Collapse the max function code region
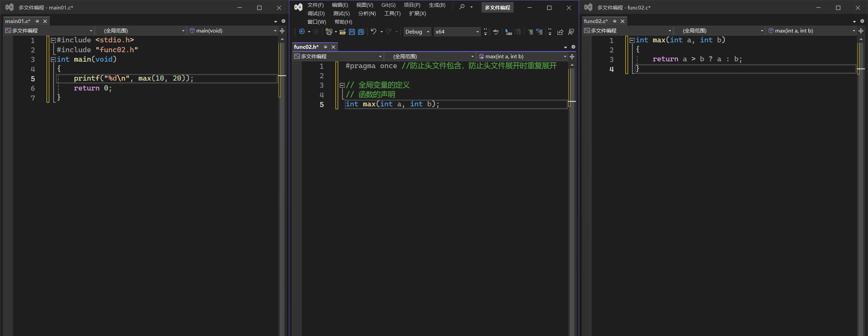Viewport: 868px width, 336px height. 632,40
